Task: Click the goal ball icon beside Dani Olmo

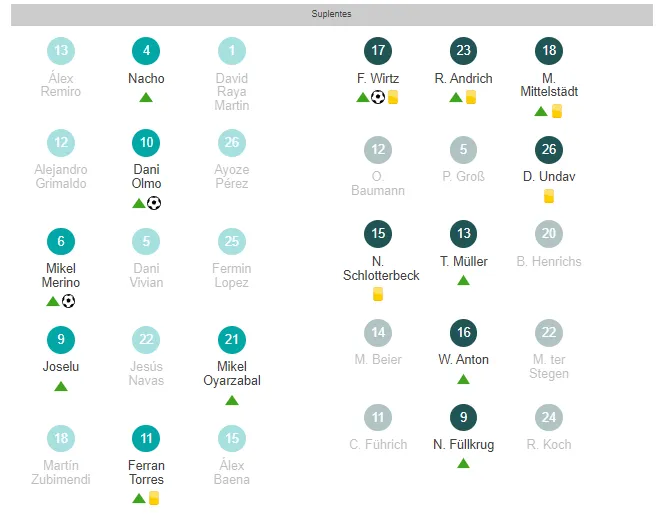Action: (154, 203)
